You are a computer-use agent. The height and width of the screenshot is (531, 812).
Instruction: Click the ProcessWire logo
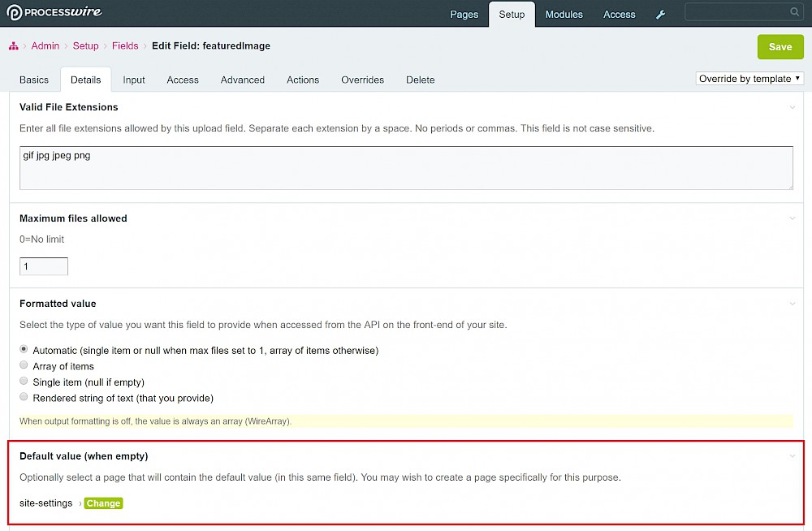(54, 12)
